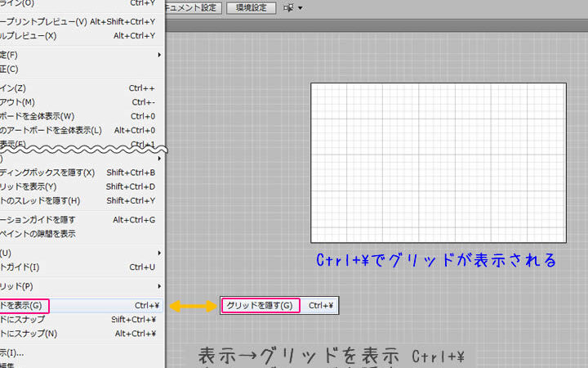Image resolution: width=588 pixels, height=368 pixels.
Task: Click the select-similar-objects icon beside 環境設定
Action: [288, 7]
